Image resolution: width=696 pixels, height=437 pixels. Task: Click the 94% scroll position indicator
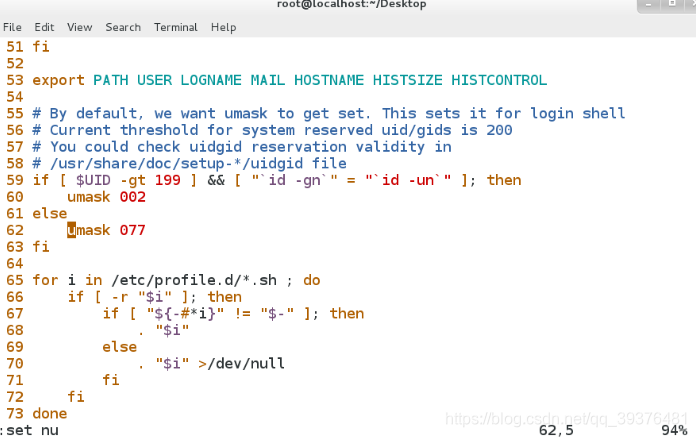click(x=674, y=430)
